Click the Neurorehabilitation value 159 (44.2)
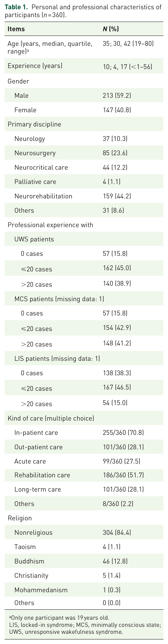This screenshot has height=644, width=168. tap(117, 196)
